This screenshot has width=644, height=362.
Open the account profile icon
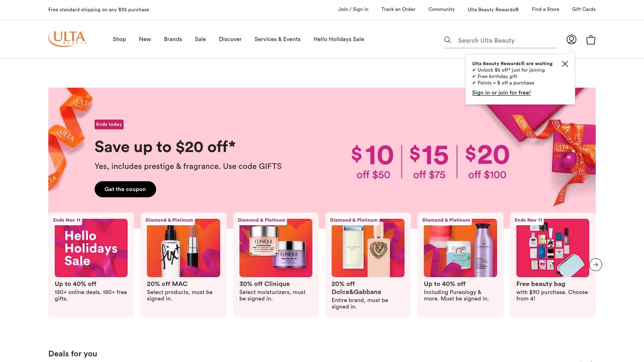(571, 39)
